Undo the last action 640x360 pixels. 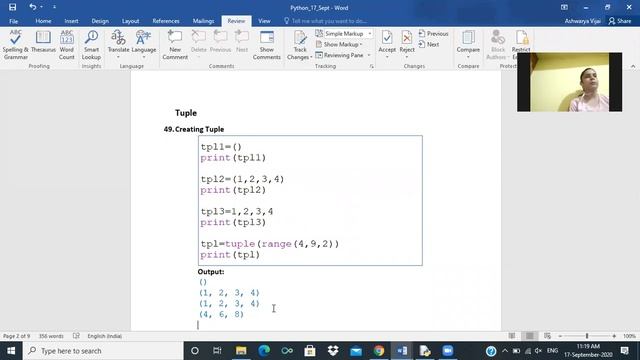[33, 7]
